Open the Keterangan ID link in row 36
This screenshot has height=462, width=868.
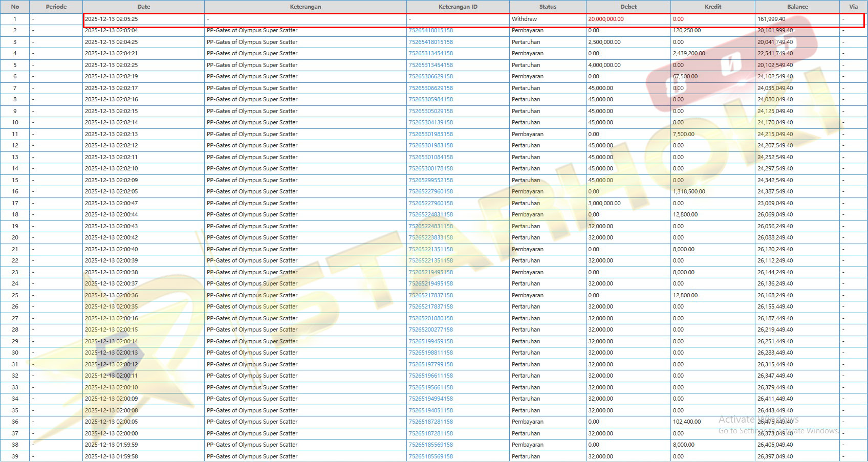tap(430, 422)
